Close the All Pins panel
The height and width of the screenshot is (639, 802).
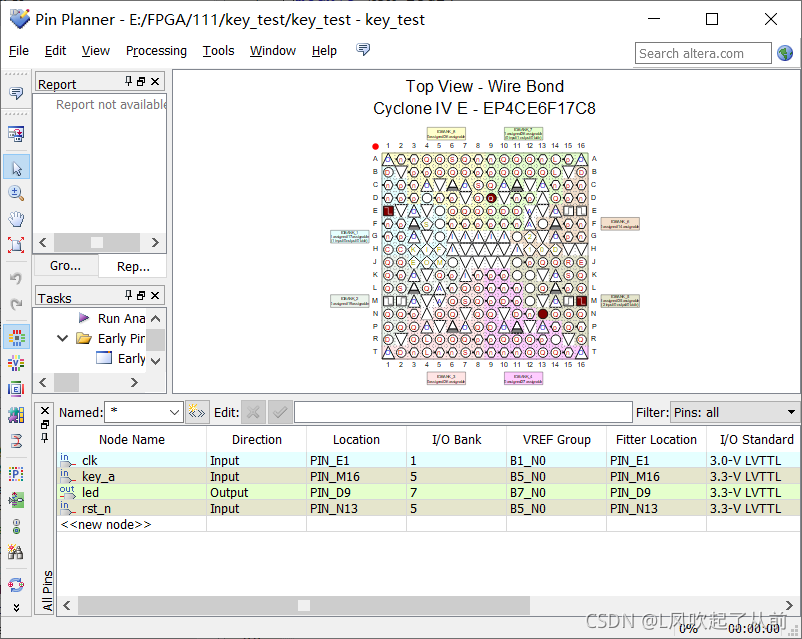(x=45, y=411)
